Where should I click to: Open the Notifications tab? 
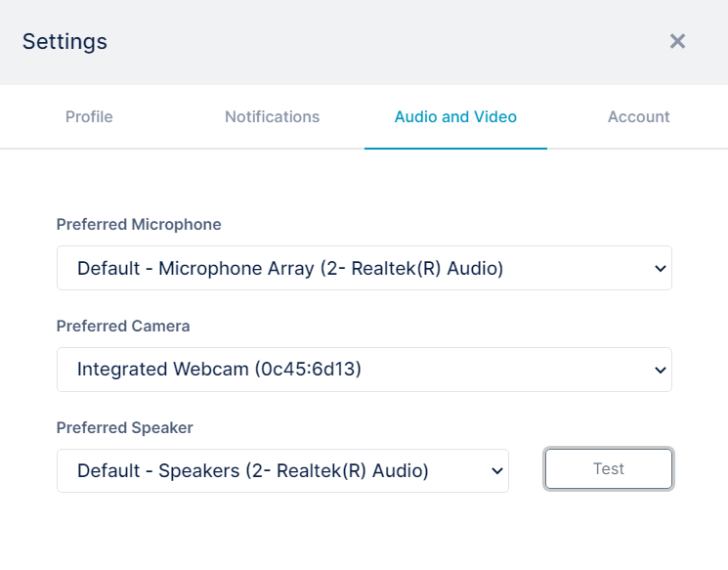click(x=272, y=116)
